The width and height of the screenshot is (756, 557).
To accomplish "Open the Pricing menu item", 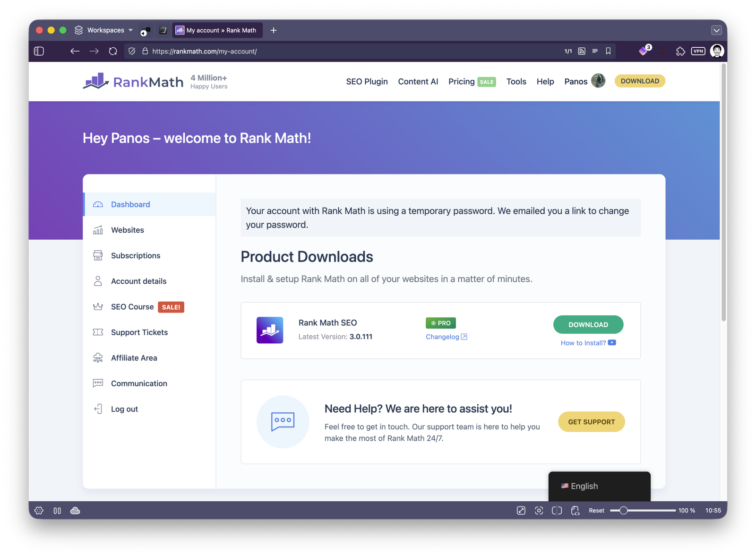I will pos(461,81).
